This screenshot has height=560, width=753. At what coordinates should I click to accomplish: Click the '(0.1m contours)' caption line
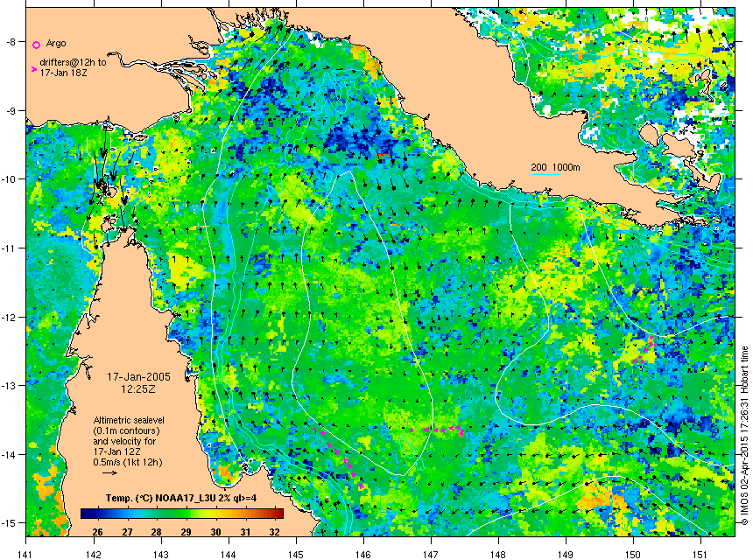[126, 430]
